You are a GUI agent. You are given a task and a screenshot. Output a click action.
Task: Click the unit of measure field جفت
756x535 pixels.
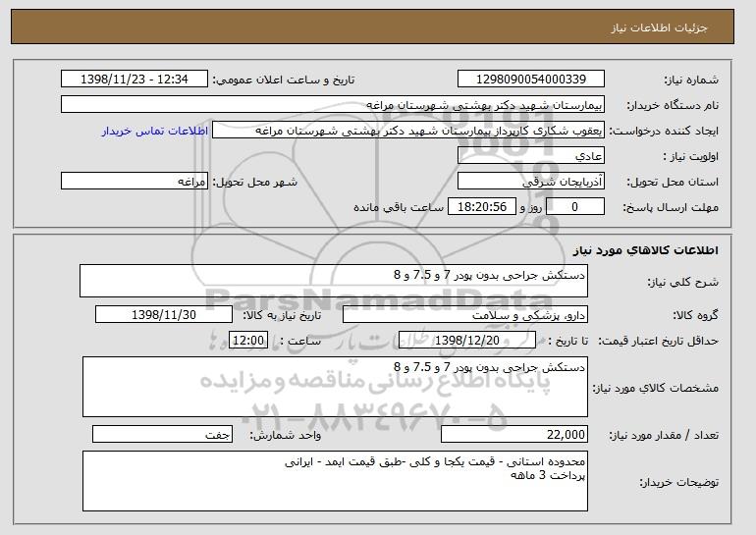coord(162,434)
